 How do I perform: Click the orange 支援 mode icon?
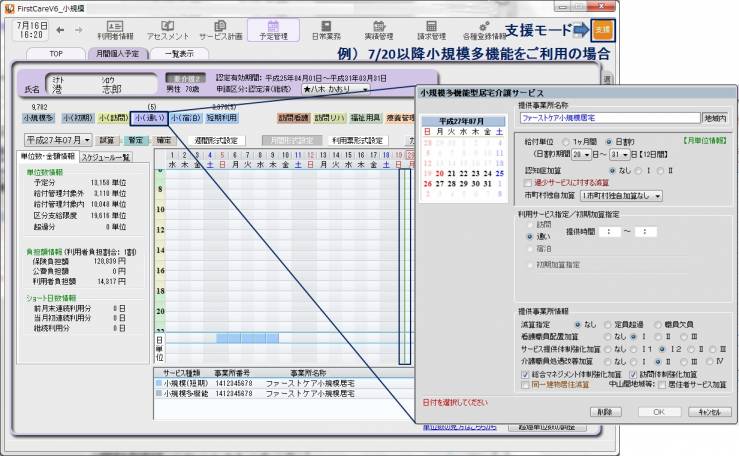[602, 31]
